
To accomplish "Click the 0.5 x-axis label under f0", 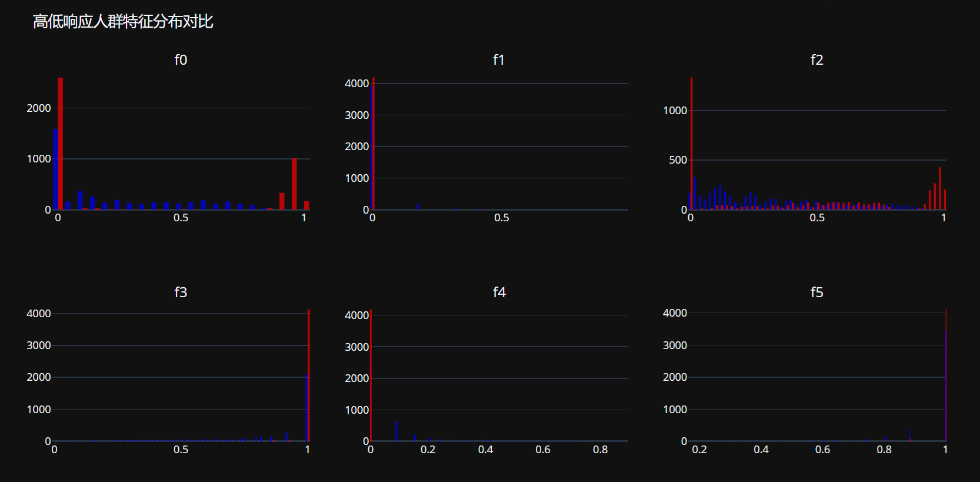I will [181, 218].
